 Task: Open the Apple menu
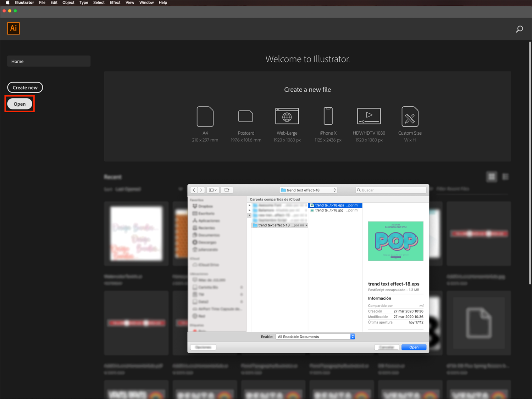click(x=7, y=2)
